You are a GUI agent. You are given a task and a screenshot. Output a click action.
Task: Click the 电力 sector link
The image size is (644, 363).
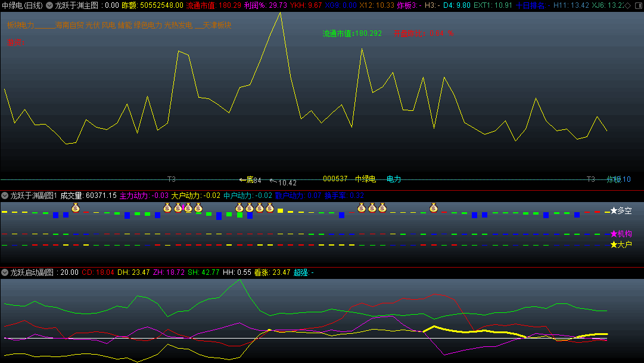click(394, 179)
